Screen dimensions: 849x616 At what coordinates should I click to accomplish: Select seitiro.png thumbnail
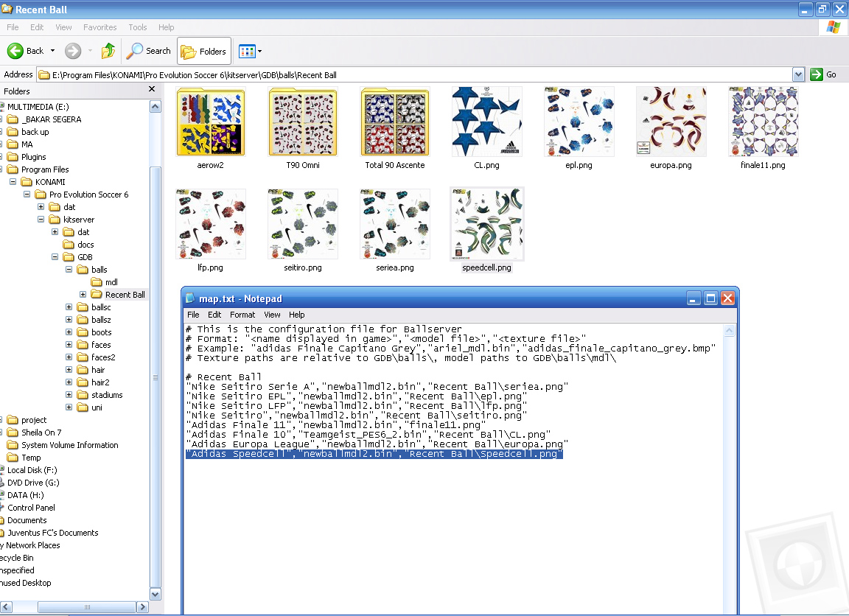coord(303,224)
